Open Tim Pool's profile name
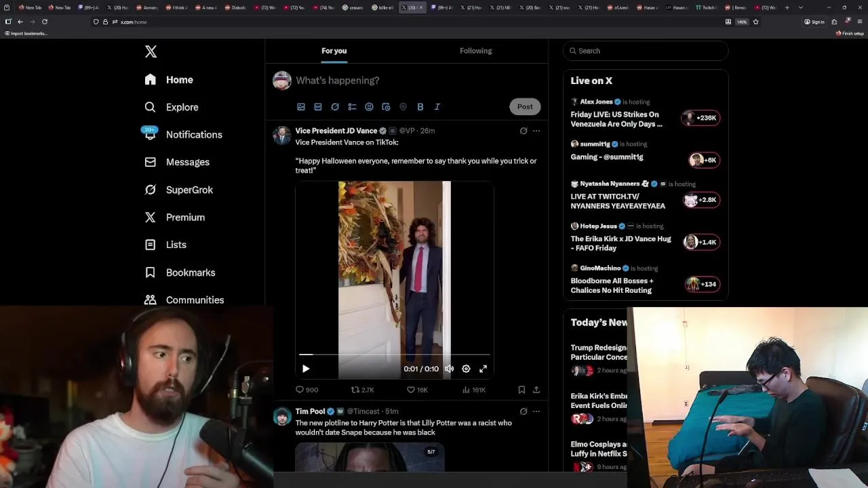This screenshot has width=868, height=488. point(310,411)
